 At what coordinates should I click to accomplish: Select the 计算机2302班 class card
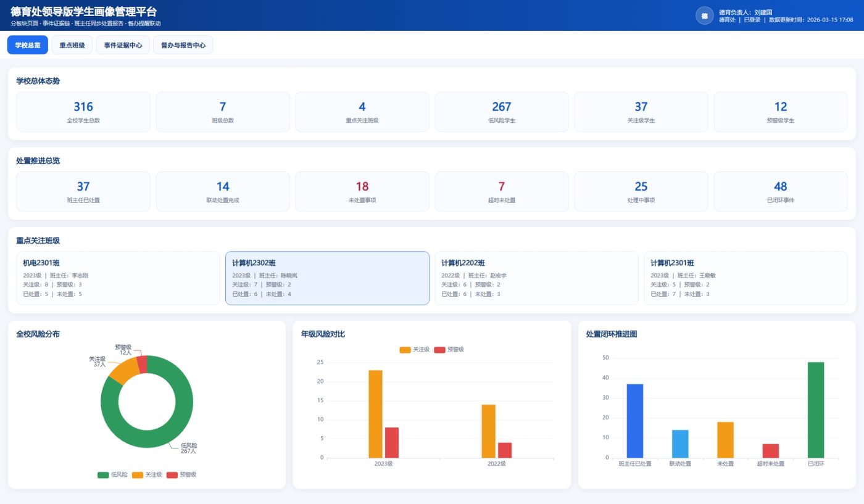[x=327, y=278]
